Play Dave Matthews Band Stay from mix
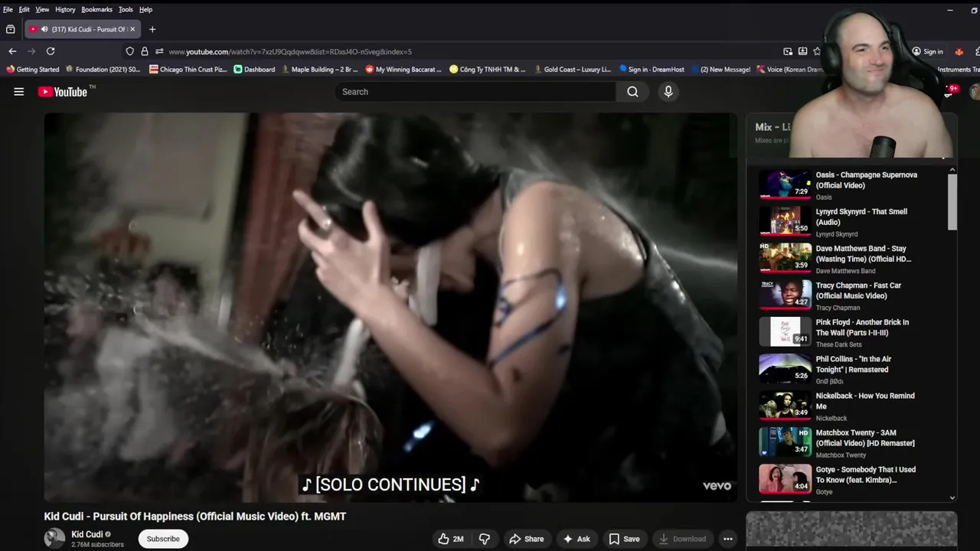Screen dimensions: 980x551 (x=851, y=259)
